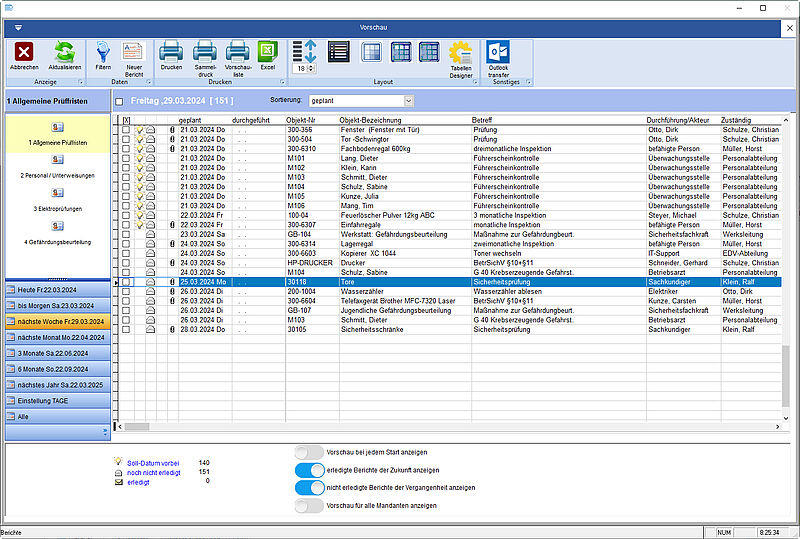Open the Filtern filter tool

(x=103, y=52)
